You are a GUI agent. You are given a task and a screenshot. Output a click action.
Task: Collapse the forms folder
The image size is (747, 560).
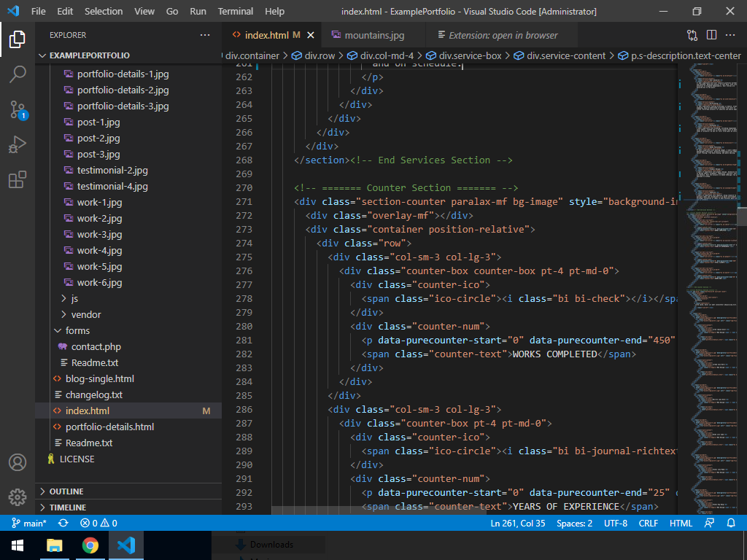pos(77,330)
